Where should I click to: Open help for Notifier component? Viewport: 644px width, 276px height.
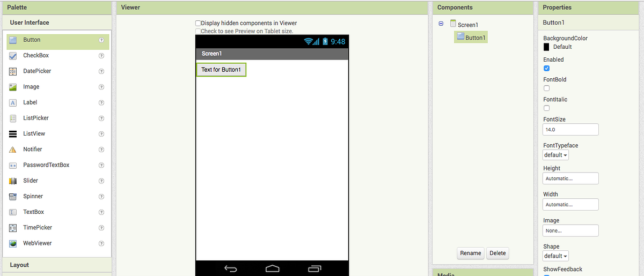[x=101, y=150]
